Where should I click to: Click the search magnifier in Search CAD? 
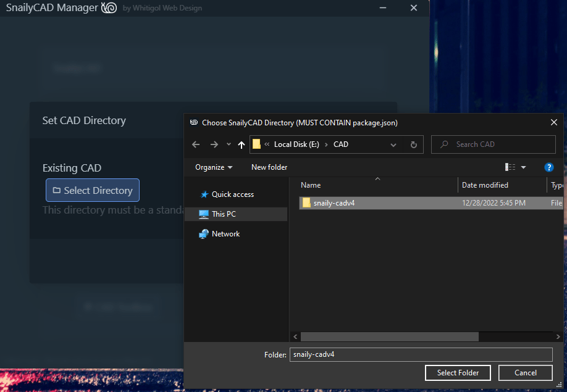[443, 144]
